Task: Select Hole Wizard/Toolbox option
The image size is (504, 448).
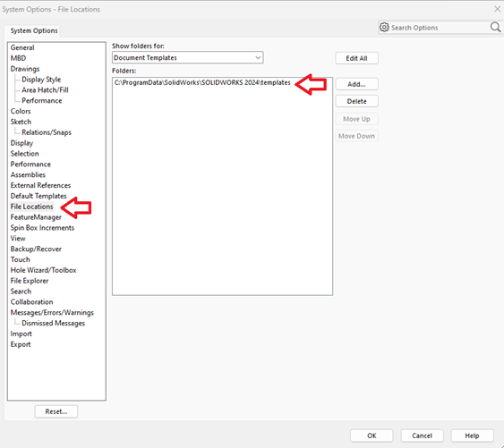Action: pyautogui.click(x=43, y=270)
